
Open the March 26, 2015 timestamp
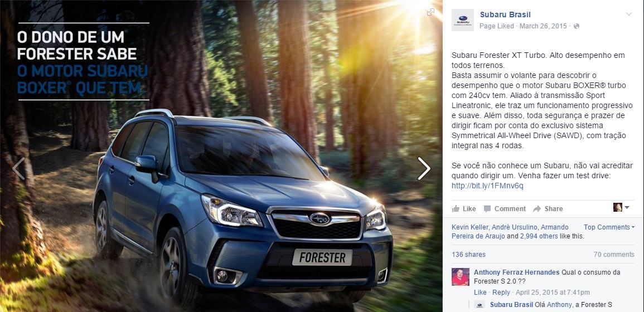(543, 26)
